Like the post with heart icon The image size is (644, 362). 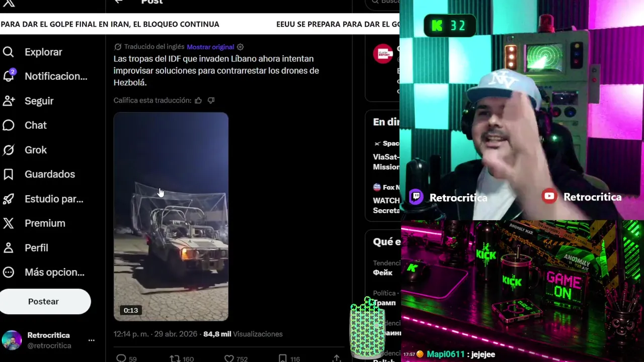click(229, 358)
